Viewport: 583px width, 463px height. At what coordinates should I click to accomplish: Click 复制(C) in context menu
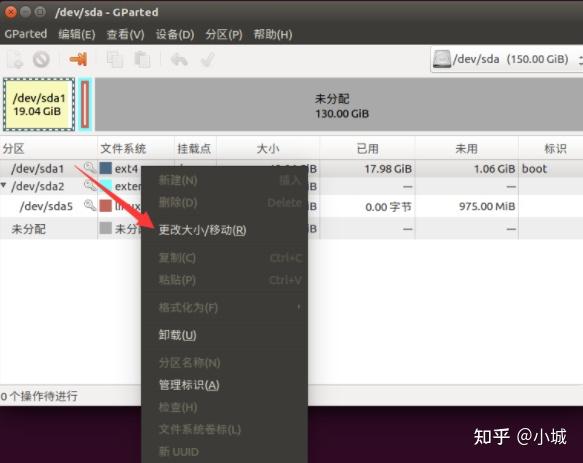pos(225,258)
